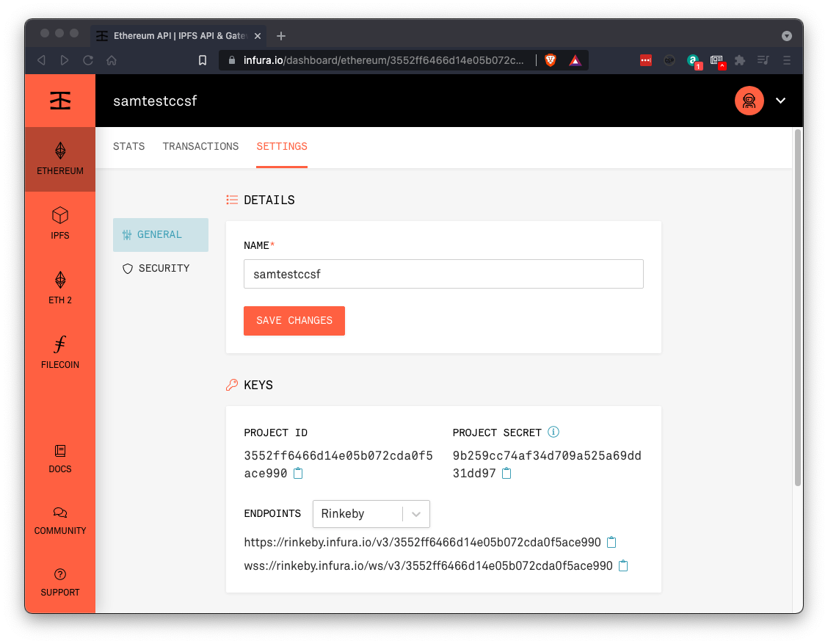The width and height of the screenshot is (828, 644).
Task: Switch to the Stats tab
Action: click(129, 146)
